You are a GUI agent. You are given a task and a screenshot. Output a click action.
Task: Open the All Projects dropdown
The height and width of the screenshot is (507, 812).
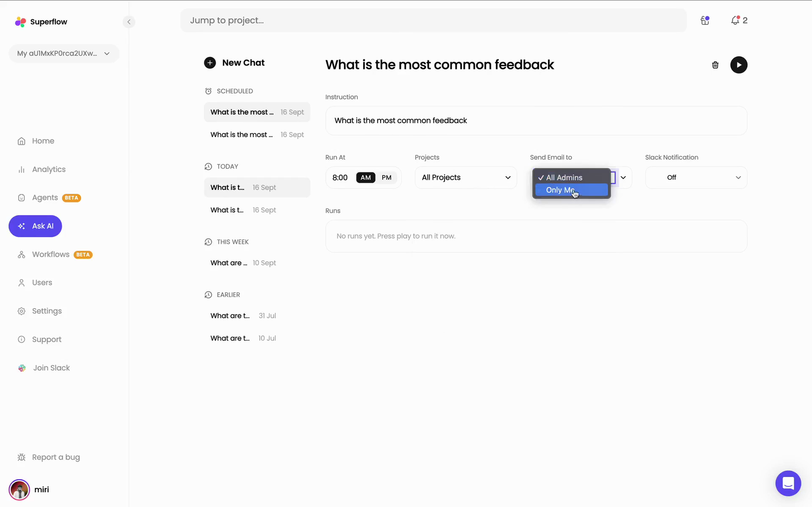point(466,178)
